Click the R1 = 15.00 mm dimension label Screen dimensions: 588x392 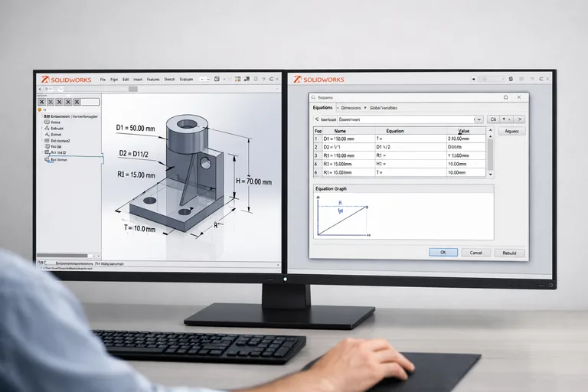136,175
